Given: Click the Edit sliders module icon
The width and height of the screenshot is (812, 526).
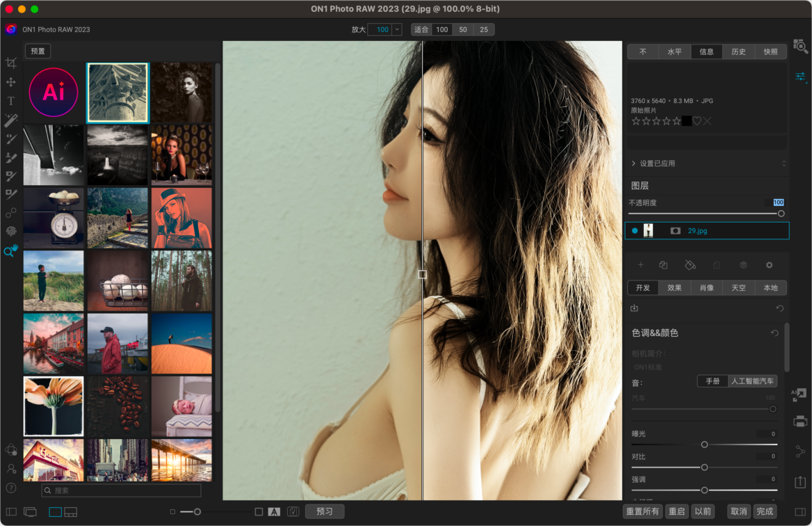Looking at the screenshot, I should [x=800, y=77].
